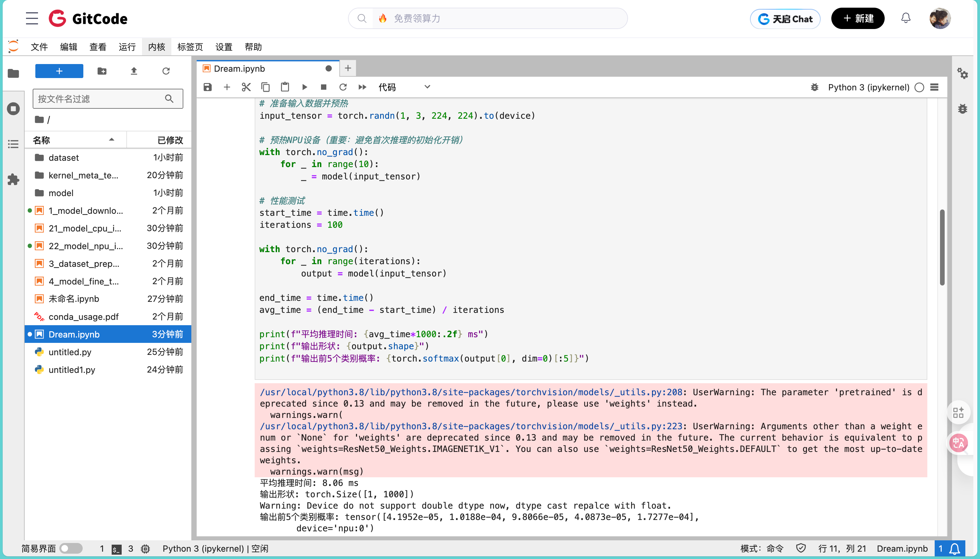Restart the kernel and run all cells

(362, 87)
